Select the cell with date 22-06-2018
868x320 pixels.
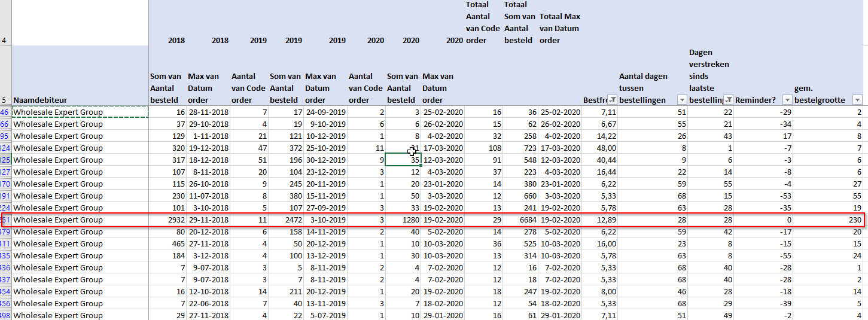coord(208,303)
